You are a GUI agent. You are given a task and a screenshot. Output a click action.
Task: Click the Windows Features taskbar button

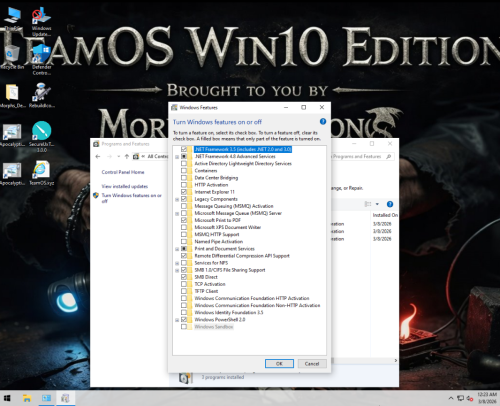pos(65,398)
